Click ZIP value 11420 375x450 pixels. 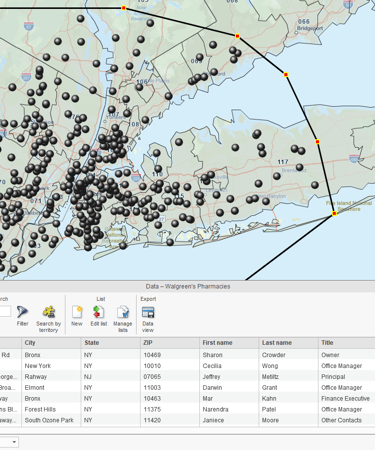click(x=152, y=420)
